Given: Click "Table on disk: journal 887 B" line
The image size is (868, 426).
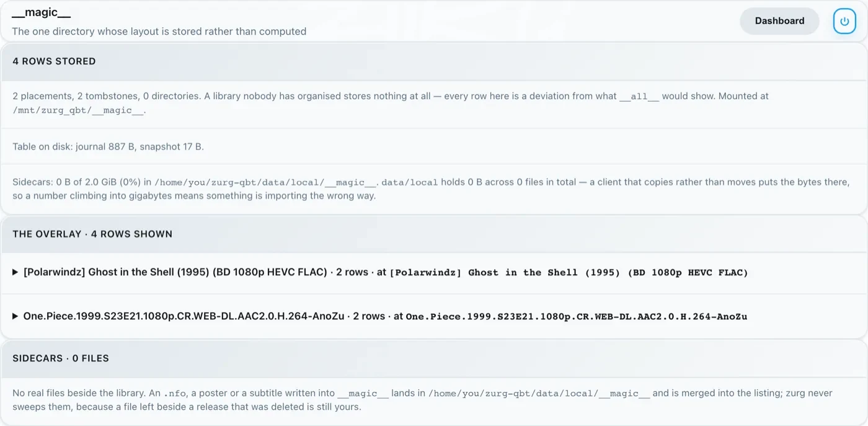Looking at the screenshot, I should (108, 147).
